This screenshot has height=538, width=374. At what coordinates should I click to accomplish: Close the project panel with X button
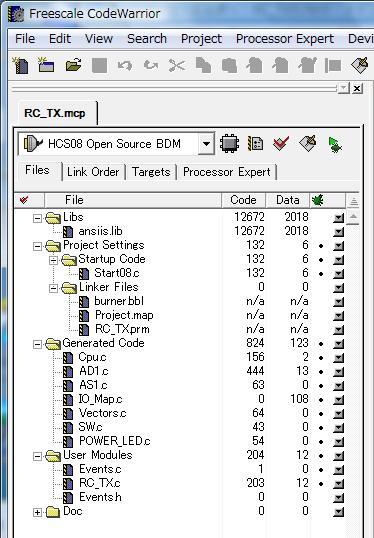tap(357, 88)
